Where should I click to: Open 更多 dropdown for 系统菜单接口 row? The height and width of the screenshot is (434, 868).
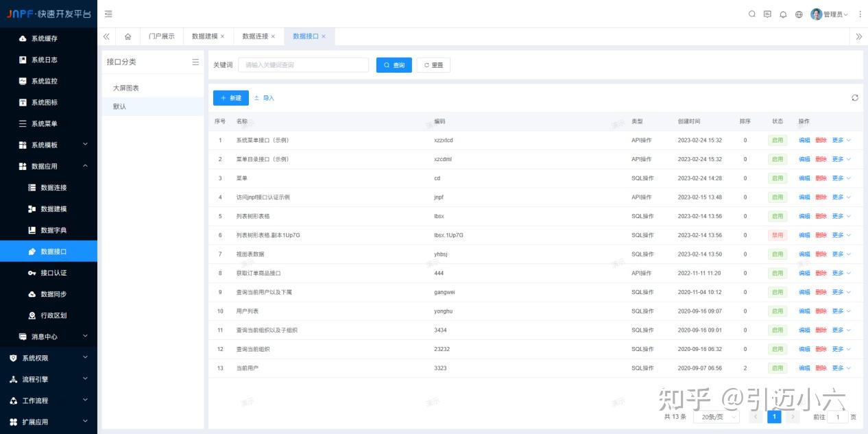tap(841, 140)
